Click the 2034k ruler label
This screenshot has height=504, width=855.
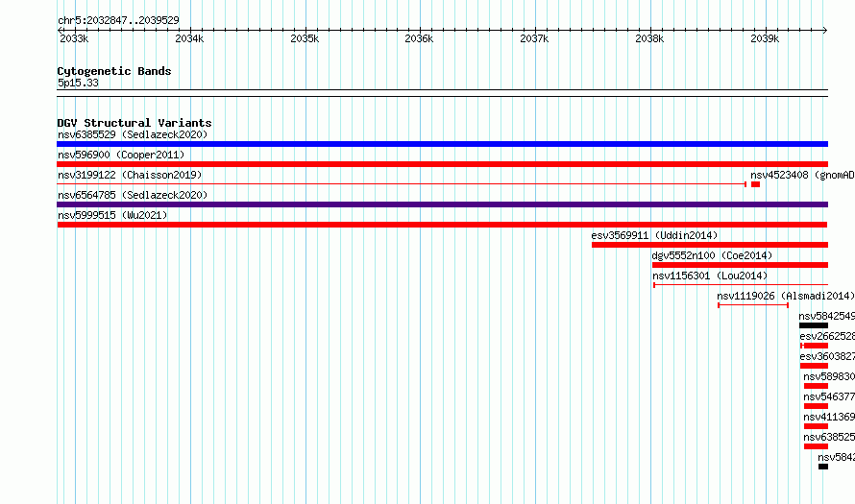pos(189,38)
